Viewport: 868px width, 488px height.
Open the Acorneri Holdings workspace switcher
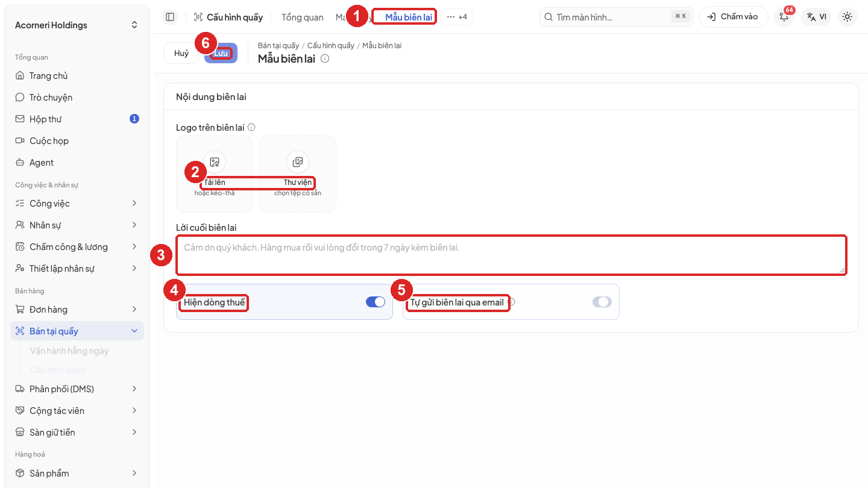pyautogui.click(x=77, y=25)
